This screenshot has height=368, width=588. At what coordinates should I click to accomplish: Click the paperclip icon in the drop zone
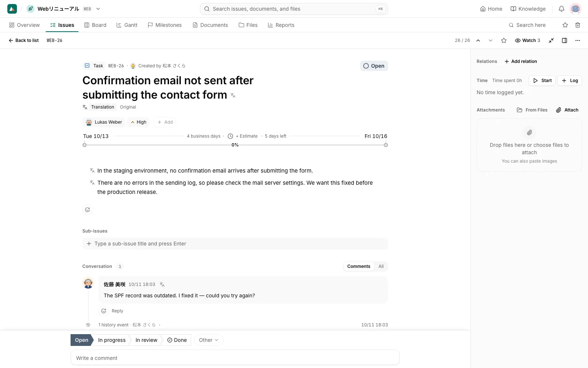click(529, 132)
